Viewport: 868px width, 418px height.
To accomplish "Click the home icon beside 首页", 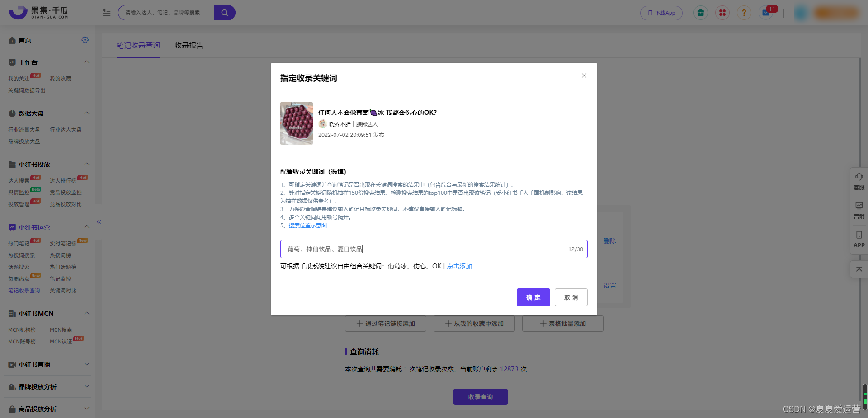I will tap(12, 40).
